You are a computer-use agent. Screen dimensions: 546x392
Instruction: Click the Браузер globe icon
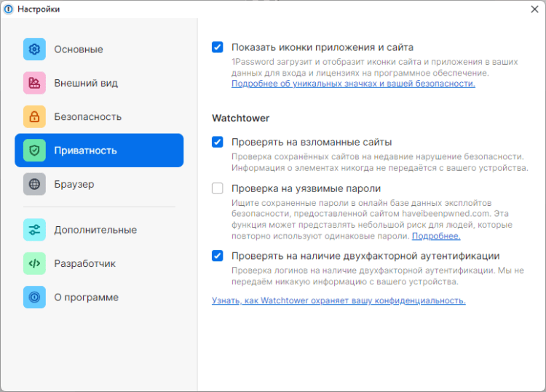tap(34, 184)
